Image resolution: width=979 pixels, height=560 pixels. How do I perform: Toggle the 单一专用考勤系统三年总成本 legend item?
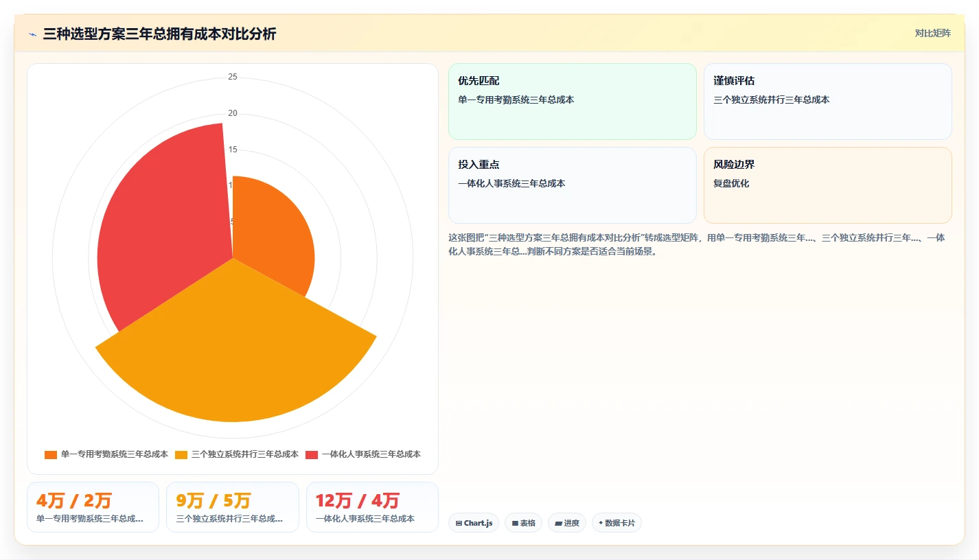click(106, 454)
